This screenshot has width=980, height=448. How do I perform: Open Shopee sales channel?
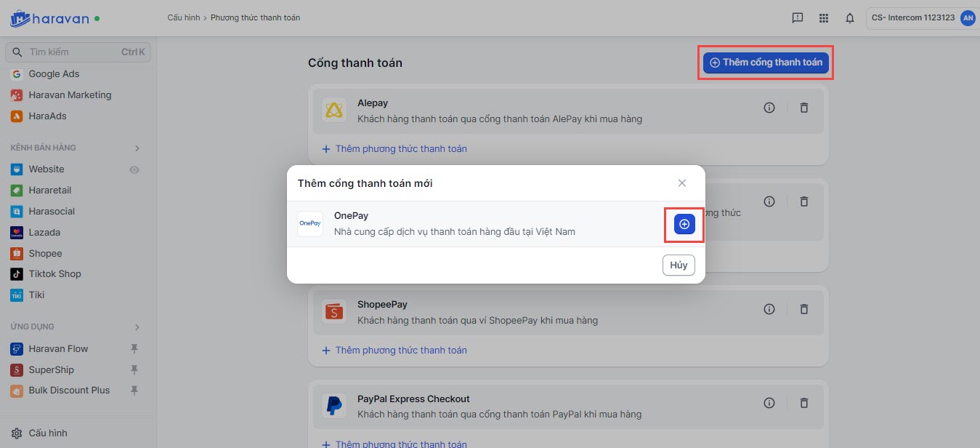click(x=45, y=253)
